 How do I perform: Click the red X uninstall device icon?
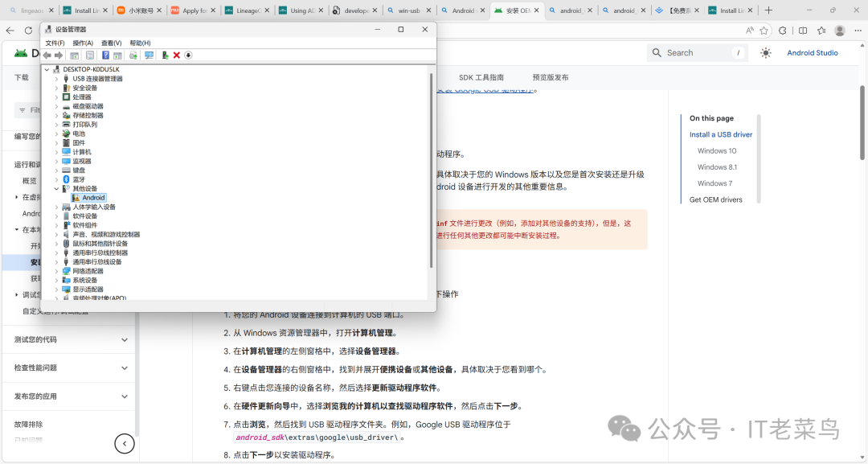tap(177, 55)
